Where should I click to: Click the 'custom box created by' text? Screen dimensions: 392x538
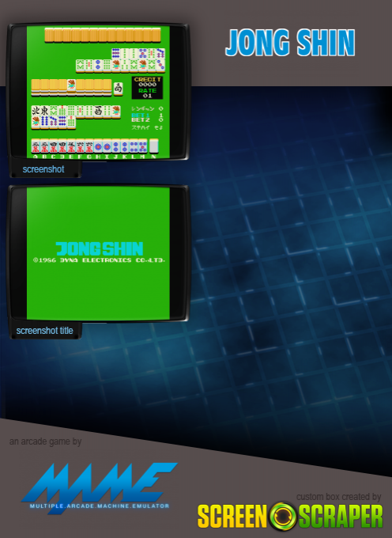click(338, 497)
